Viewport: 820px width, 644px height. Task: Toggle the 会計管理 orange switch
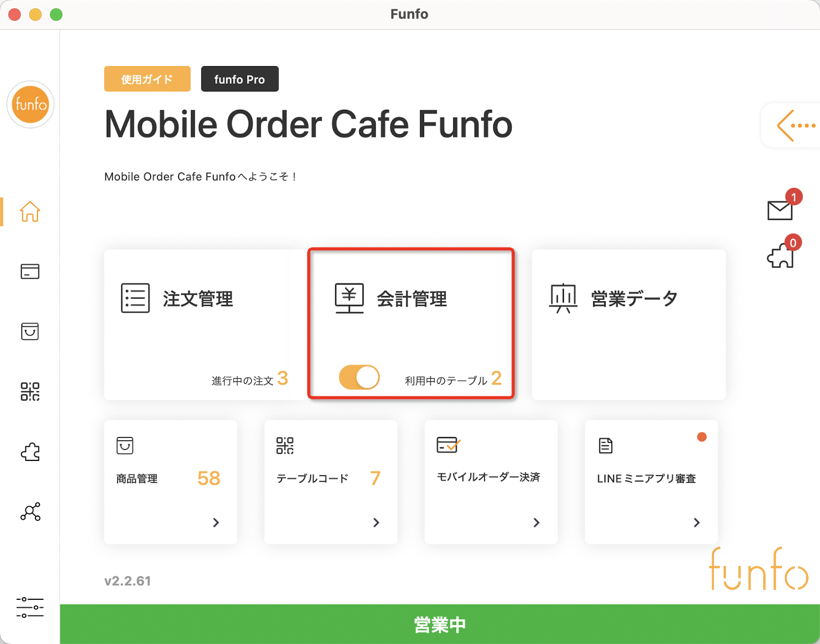click(359, 378)
